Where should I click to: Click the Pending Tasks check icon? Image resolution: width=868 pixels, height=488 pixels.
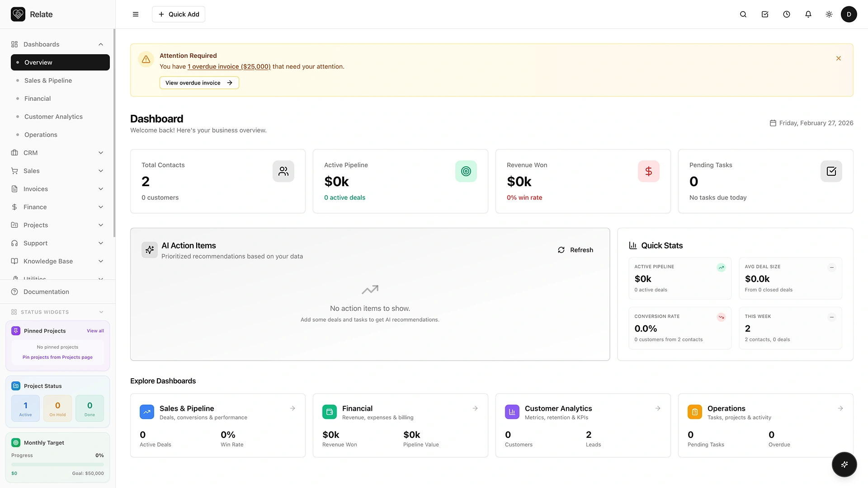point(831,171)
